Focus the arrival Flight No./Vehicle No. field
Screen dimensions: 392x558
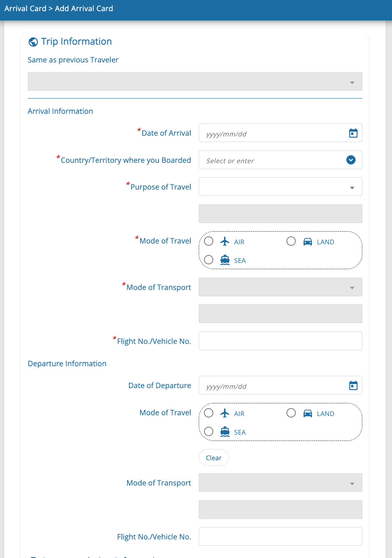click(x=280, y=341)
